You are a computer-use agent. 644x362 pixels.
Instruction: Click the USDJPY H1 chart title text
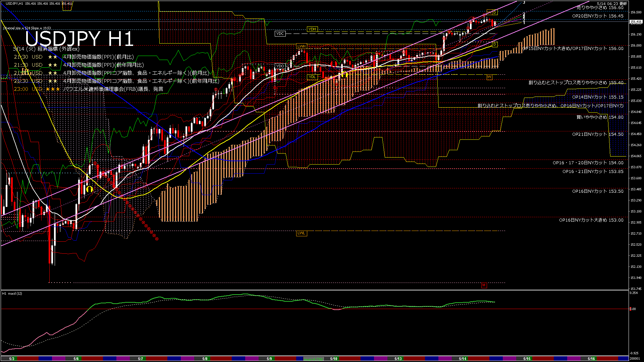pyautogui.click(x=79, y=39)
